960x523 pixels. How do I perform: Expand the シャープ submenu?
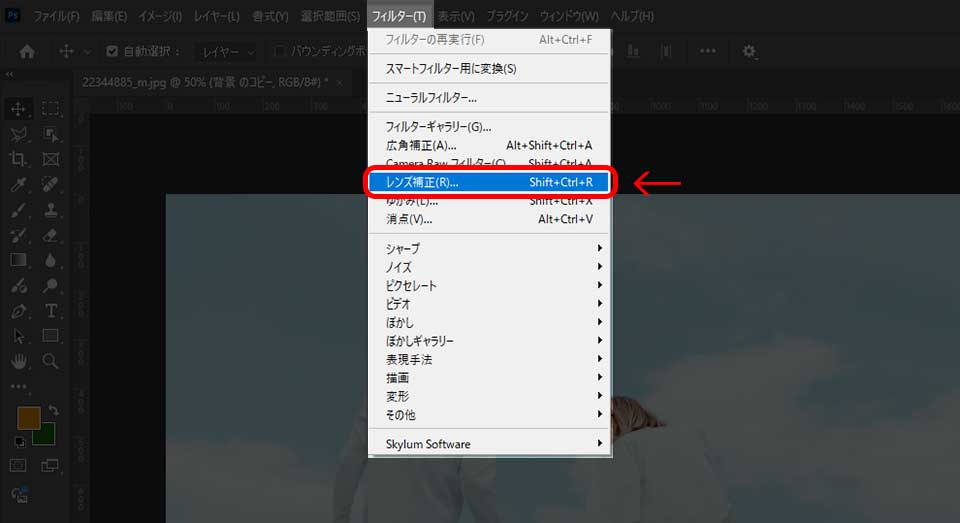pos(489,249)
